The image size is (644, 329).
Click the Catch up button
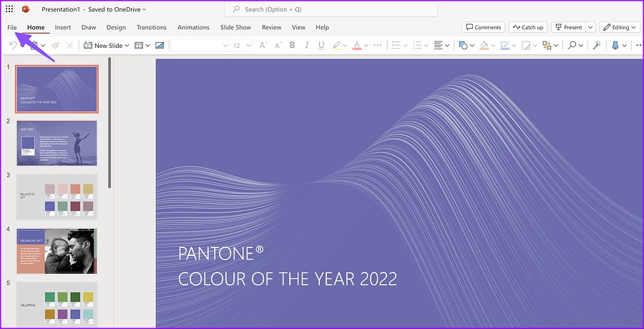[527, 27]
